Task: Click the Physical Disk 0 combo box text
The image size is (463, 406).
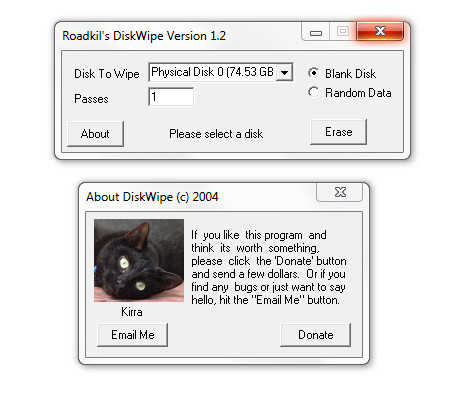Action: click(212, 72)
